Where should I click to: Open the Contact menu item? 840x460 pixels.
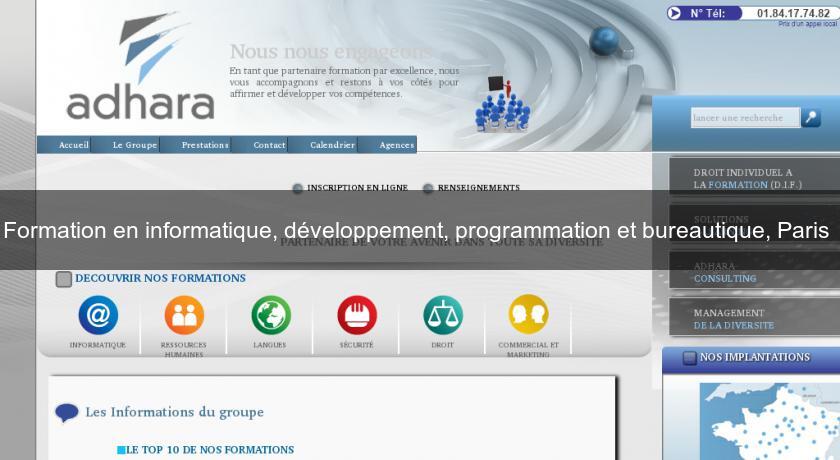coord(269,145)
